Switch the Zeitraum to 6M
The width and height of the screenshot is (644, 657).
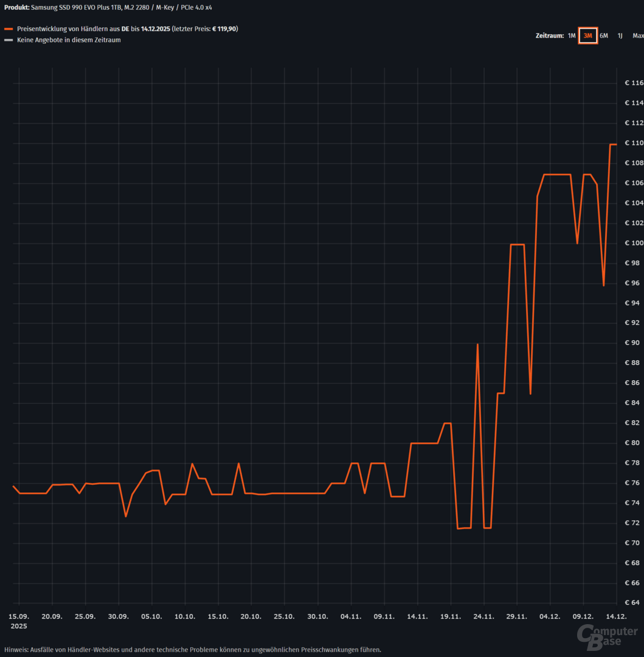[603, 36]
